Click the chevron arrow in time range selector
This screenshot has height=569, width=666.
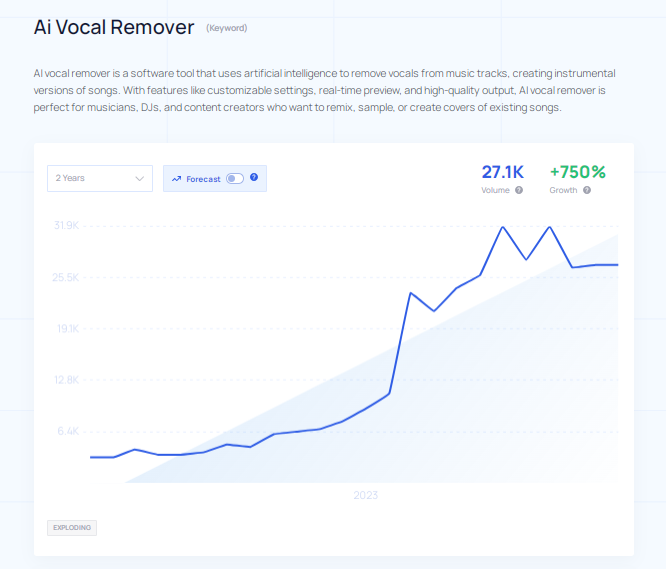tap(139, 179)
